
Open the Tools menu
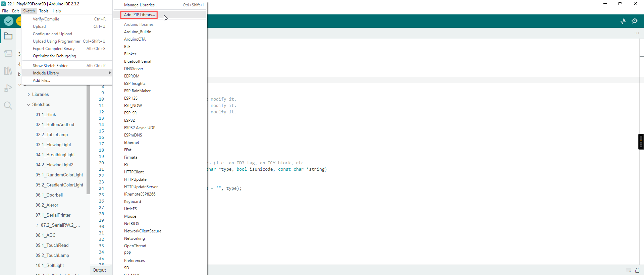click(x=44, y=11)
